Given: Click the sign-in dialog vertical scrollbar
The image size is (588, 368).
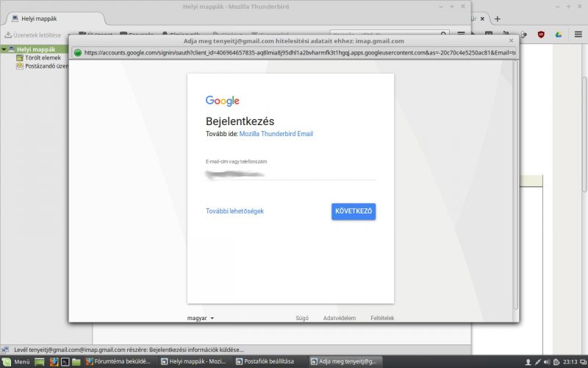Looking at the screenshot, I should click(x=516, y=186).
